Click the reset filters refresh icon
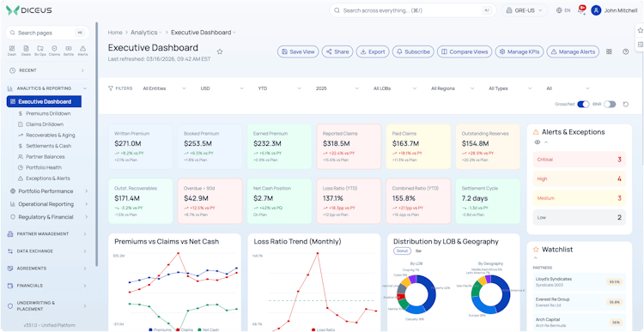The height and width of the screenshot is (332, 644). pos(625,105)
